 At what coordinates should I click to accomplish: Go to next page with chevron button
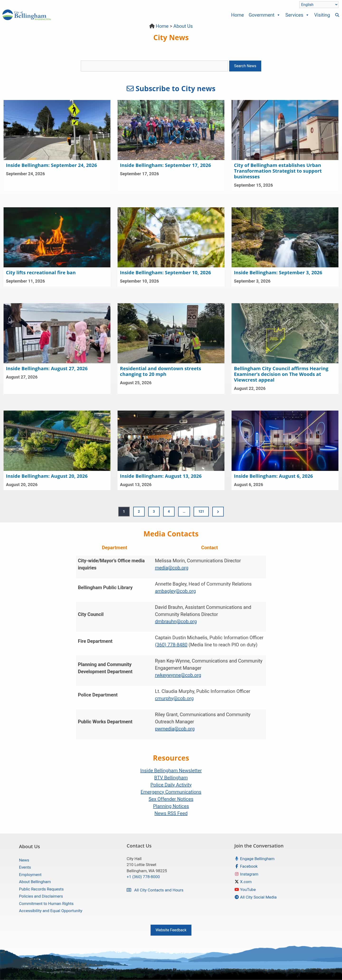point(218,512)
